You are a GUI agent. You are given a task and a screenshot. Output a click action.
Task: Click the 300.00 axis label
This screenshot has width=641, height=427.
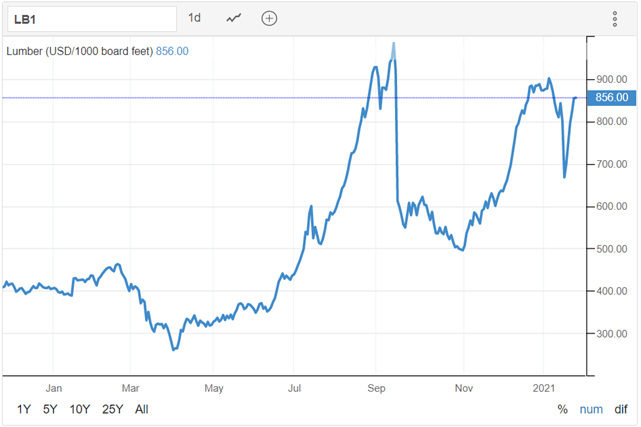(x=612, y=334)
